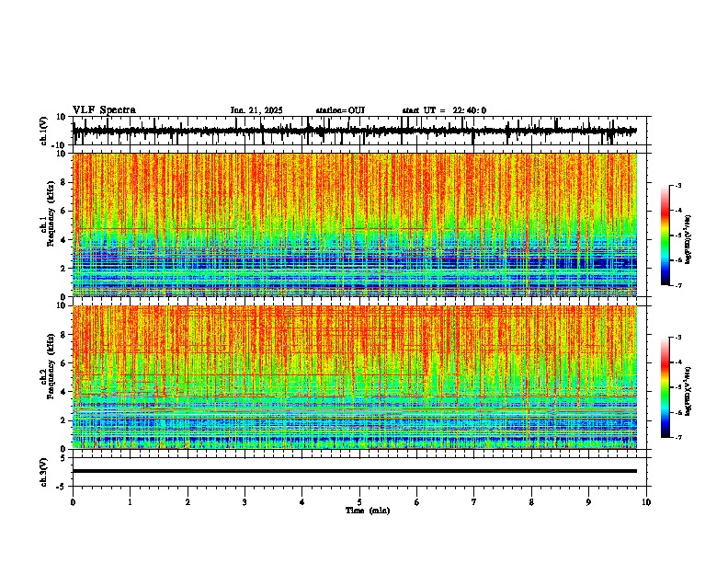Image resolution: width=728 pixels, height=563 pixels.
Task: Click the last time axis tick label "10"
Action: tap(646, 502)
